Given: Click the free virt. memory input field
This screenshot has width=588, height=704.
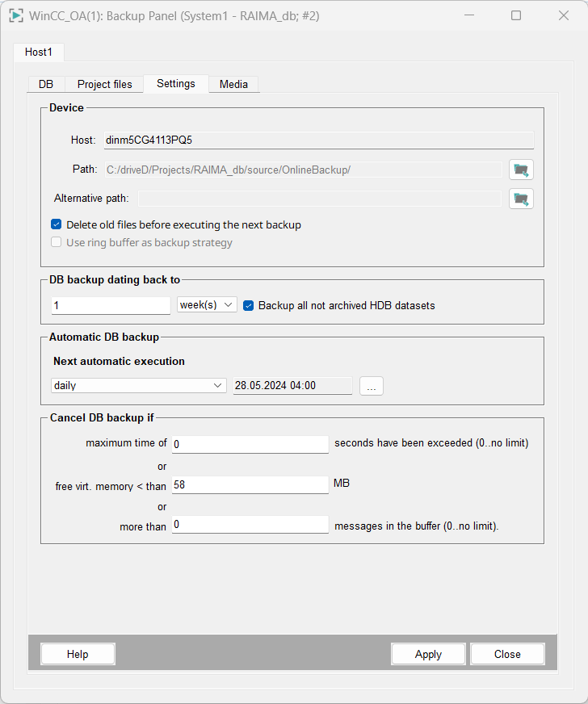Looking at the screenshot, I should [x=250, y=485].
